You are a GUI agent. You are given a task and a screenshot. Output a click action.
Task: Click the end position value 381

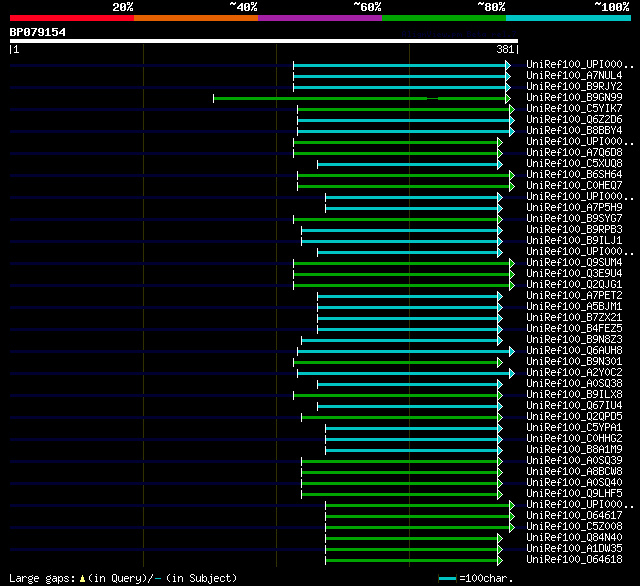coord(505,49)
